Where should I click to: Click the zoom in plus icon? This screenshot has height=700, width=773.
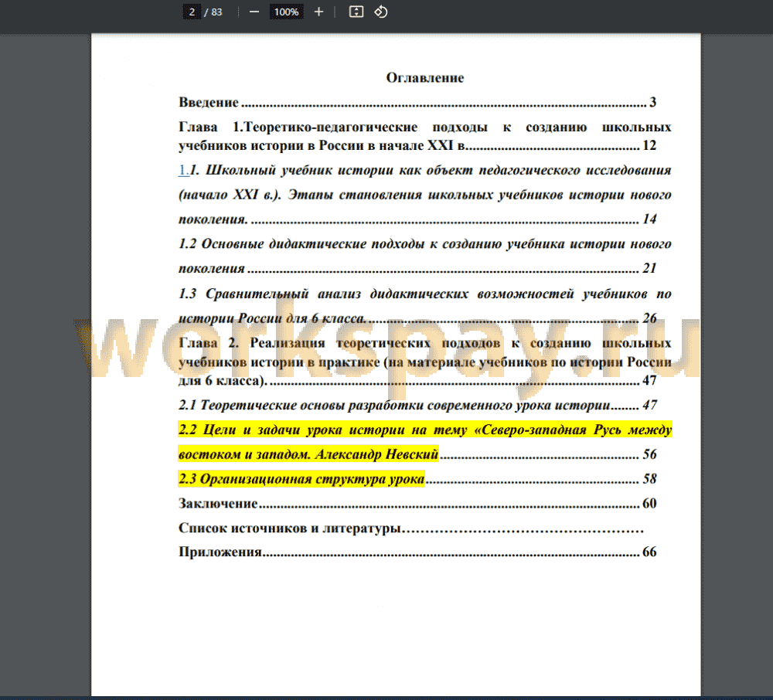tap(319, 12)
